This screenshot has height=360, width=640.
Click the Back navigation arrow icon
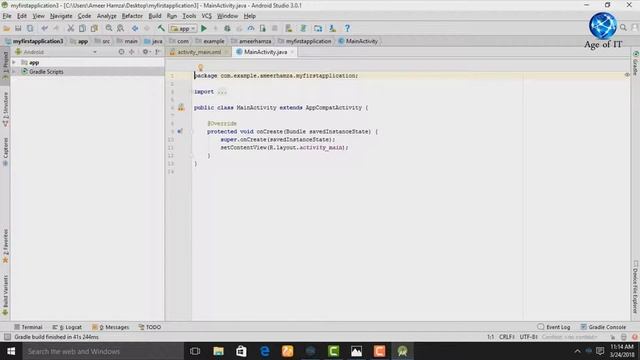pyautogui.click(x=135, y=29)
